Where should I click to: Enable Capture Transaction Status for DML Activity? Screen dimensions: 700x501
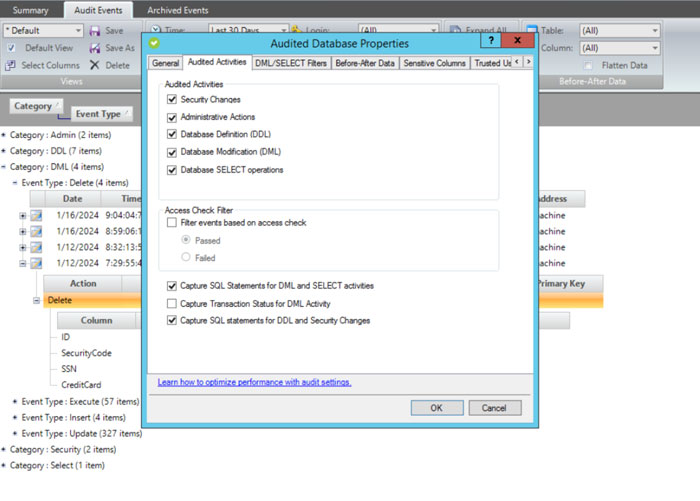coord(173,303)
